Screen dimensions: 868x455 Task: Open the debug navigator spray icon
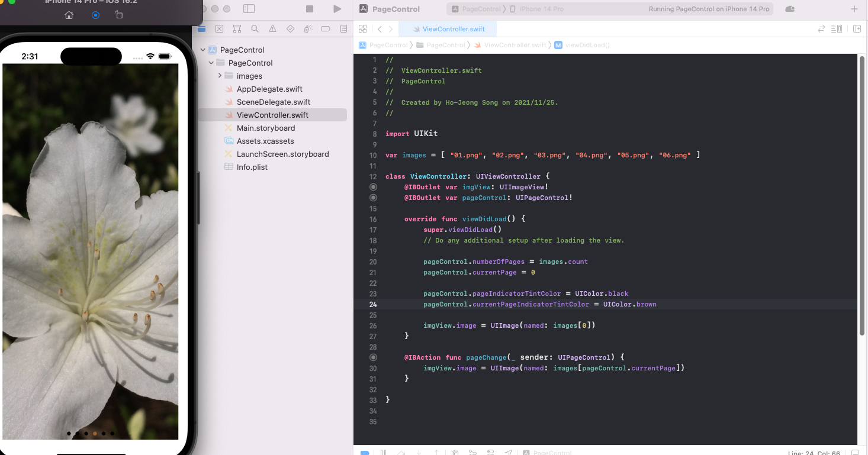coord(308,28)
